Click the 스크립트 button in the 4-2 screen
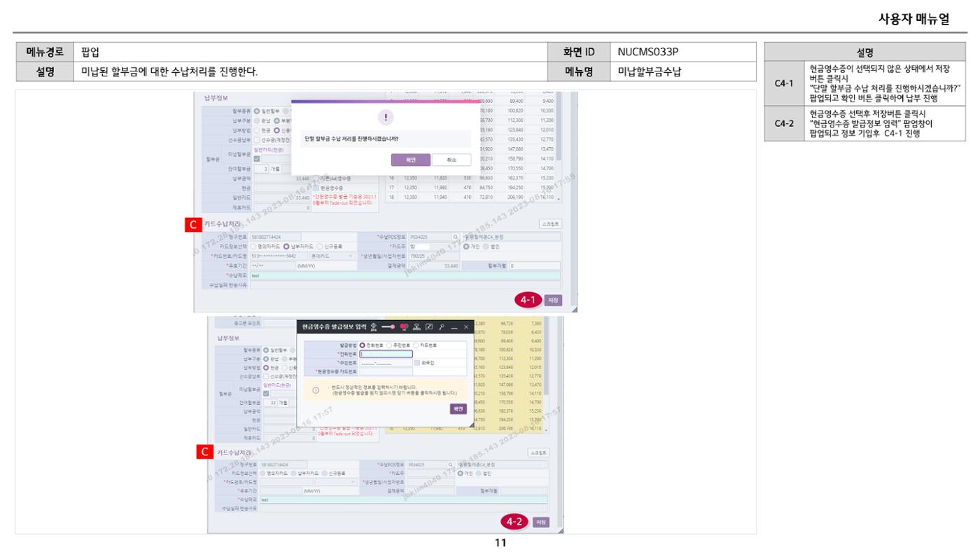The width and height of the screenshot is (980, 552). pyautogui.click(x=538, y=453)
